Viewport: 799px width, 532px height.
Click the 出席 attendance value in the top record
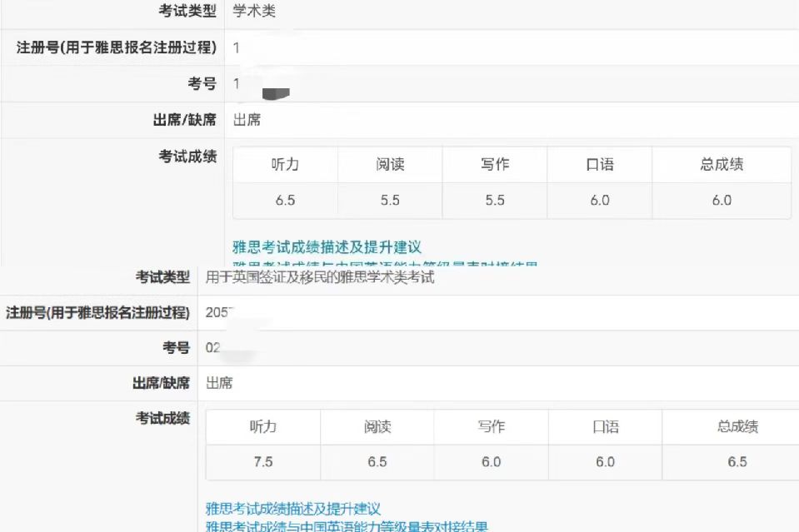tap(247, 120)
